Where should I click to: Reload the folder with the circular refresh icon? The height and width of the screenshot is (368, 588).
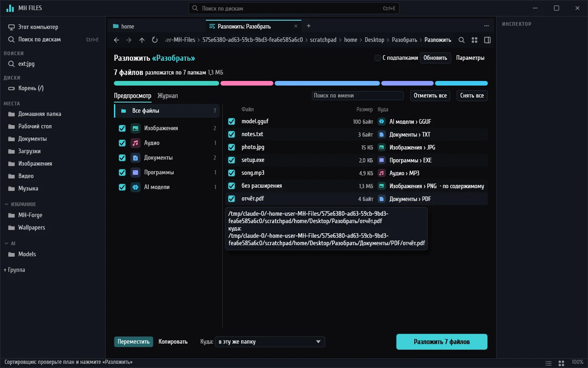coord(155,40)
